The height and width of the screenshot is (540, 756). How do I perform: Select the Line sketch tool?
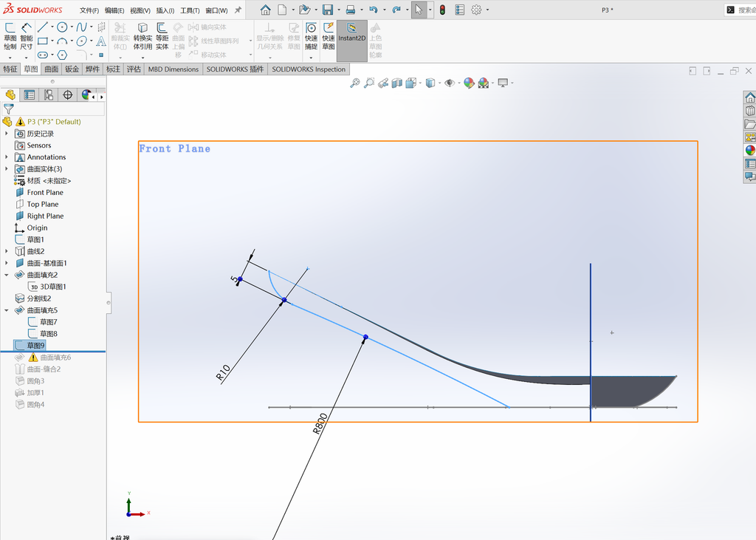[x=43, y=27]
